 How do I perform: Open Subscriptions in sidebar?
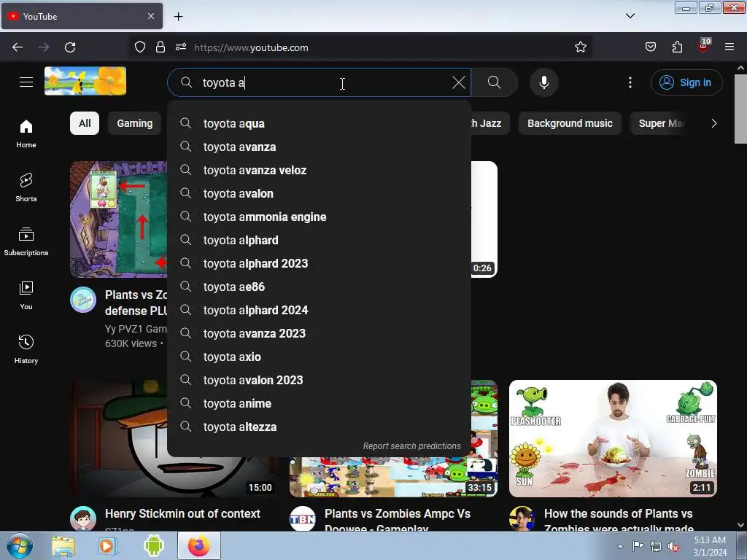click(x=26, y=242)
